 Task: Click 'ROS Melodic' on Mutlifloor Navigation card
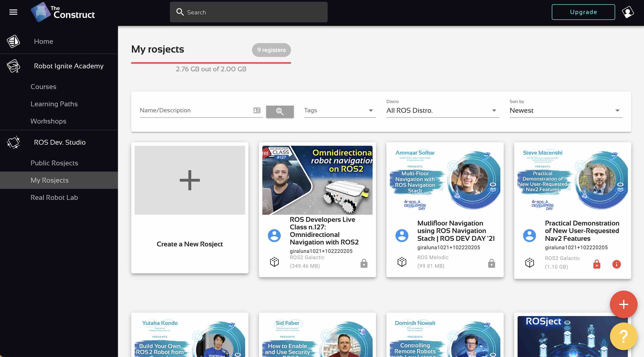point(433,257)
